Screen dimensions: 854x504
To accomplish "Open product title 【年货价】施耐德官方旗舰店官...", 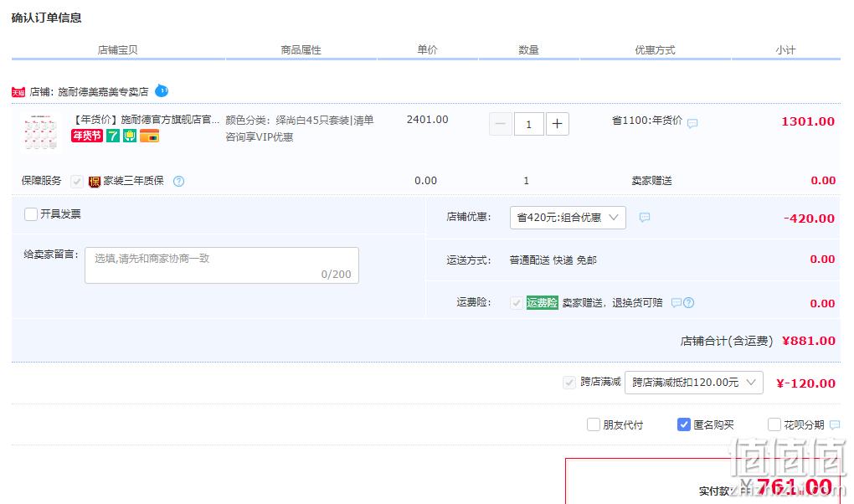I will 146,120.
